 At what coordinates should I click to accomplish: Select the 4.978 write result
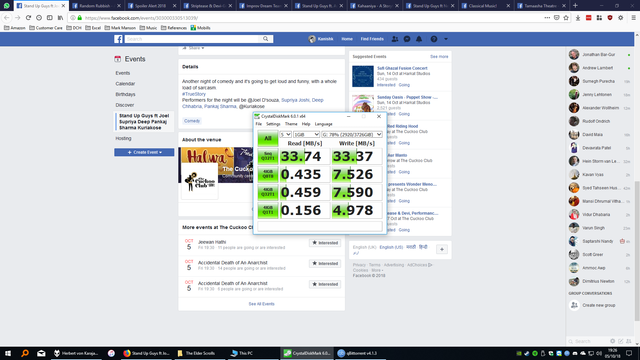[357, 210]
